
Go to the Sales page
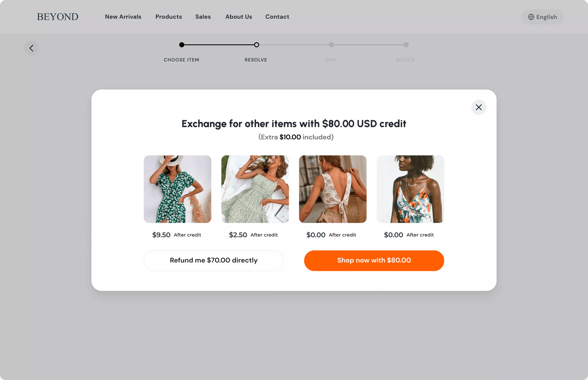coord(203,17)
